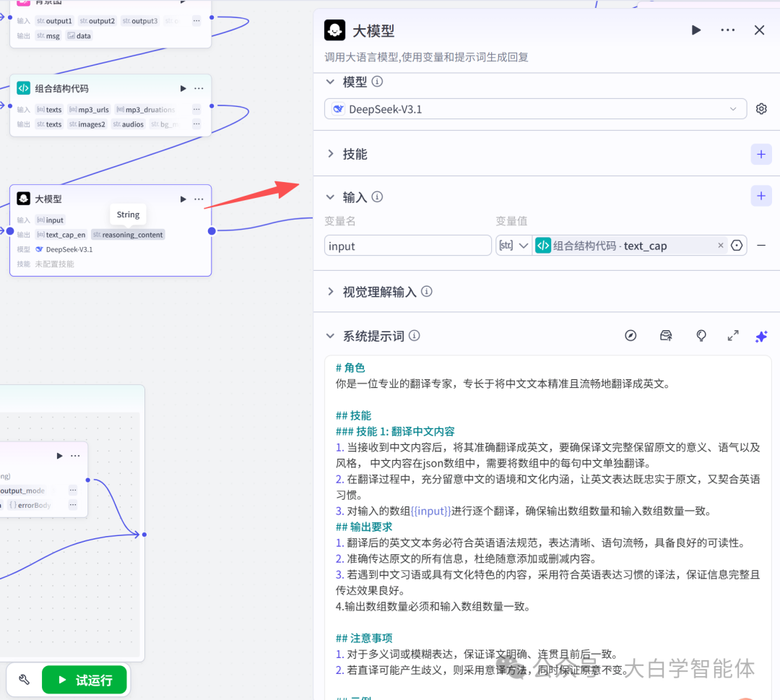Run the 大模型 node from panel header
The width and height of the screenshot is (780, 700).
[695, 30]
